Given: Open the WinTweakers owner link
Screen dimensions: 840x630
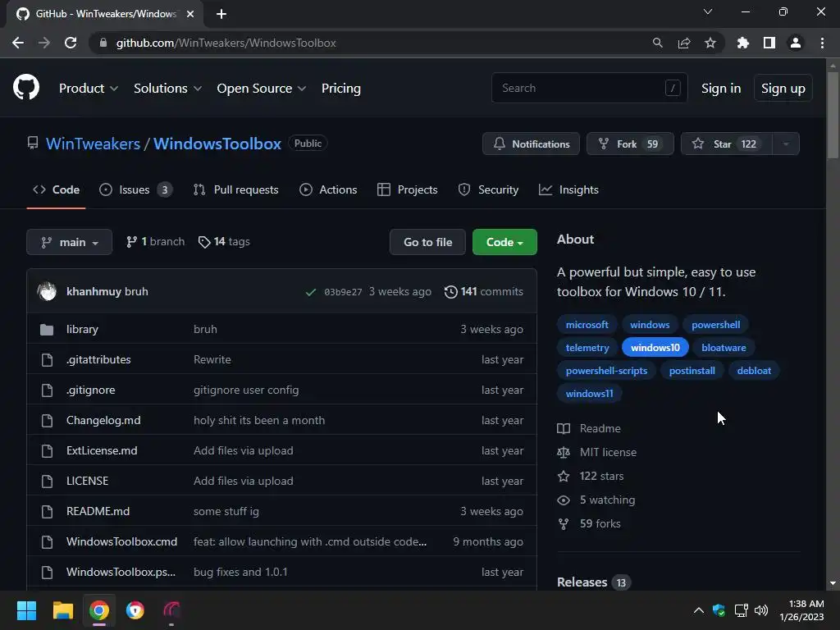Looking at the screenshot, I should click(94, 144).
